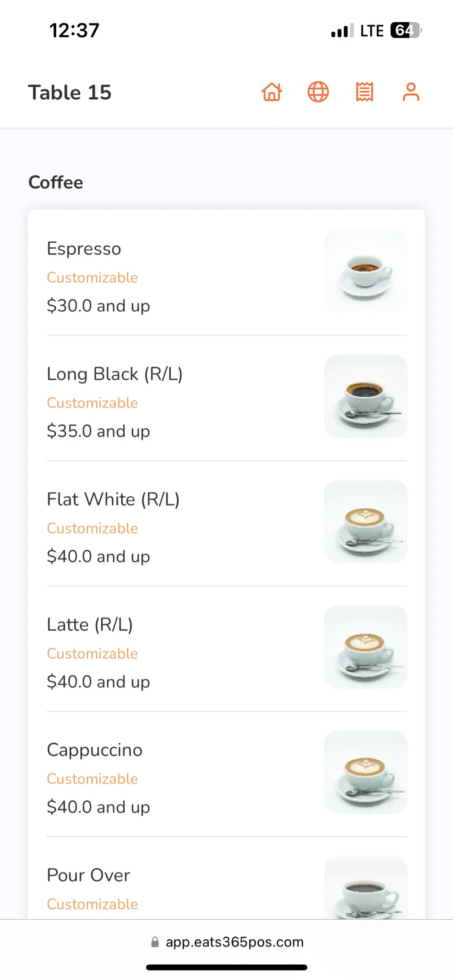Open the Latte (R/L) item

tap(89, 625)
